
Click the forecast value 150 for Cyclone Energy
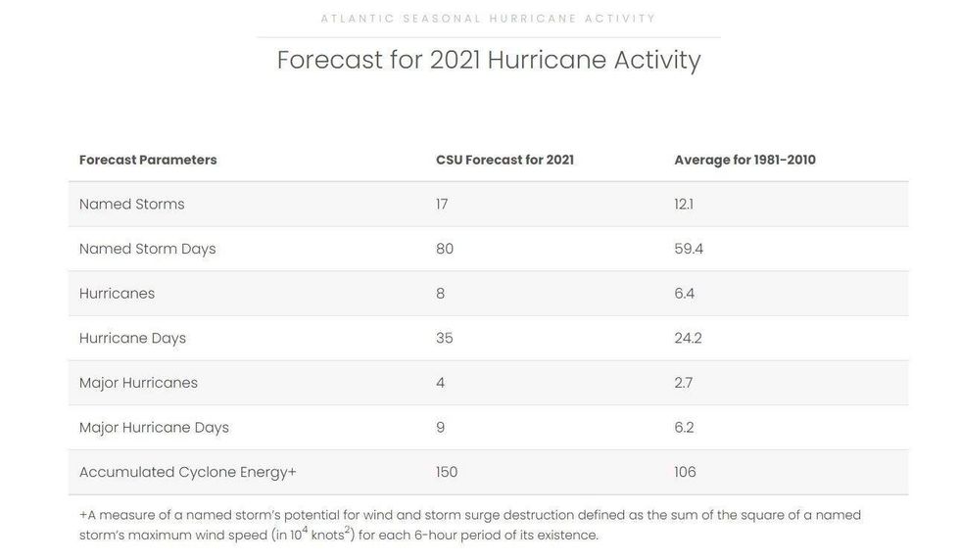tap(447, 472)
